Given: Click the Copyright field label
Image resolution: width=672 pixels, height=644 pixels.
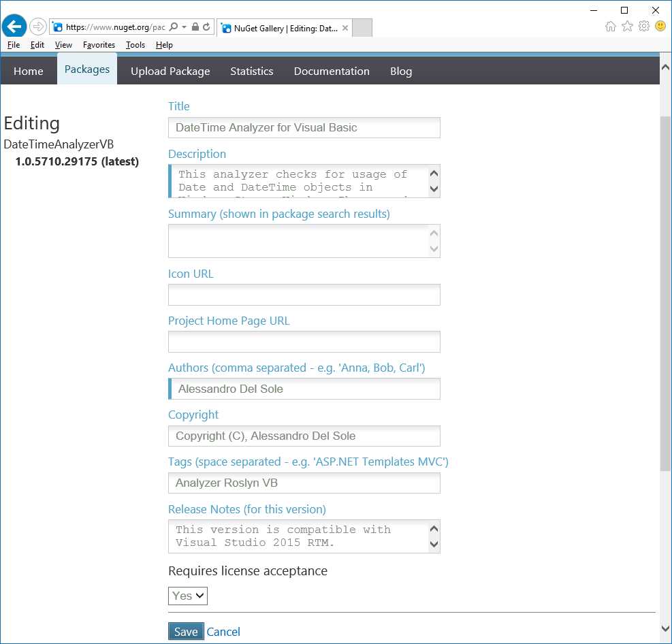Looking at the screenshot, I should click(x=193, y=415).
